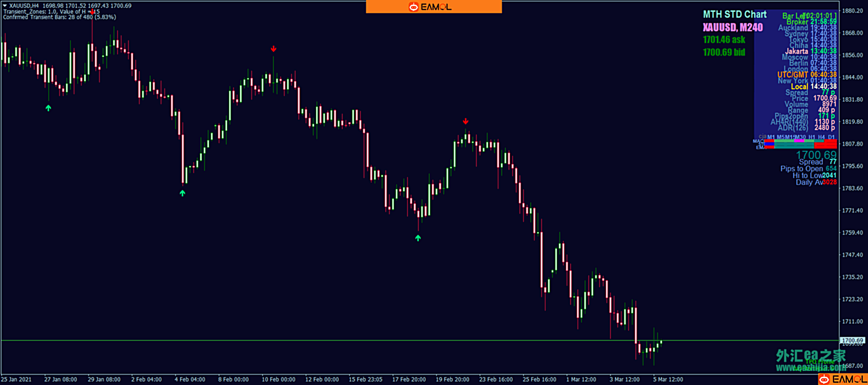Viewport: 868px width, 385px height.
Task: Click the 1880.20 label on price scale
Action: 852,11
